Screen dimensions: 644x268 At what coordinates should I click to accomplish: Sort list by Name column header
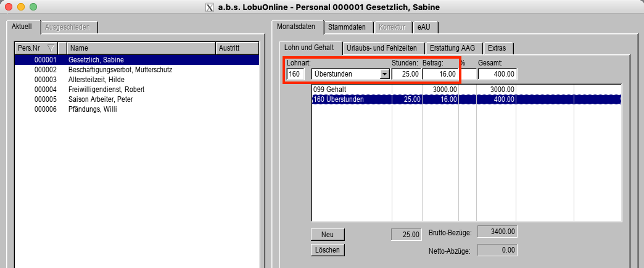(x=140, y=48)
